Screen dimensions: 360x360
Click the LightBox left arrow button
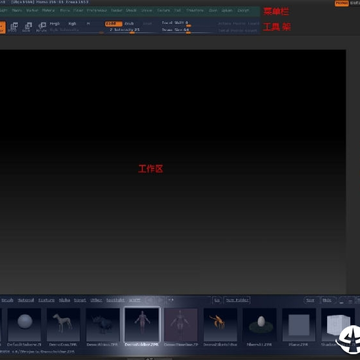[x=150, y=300]
